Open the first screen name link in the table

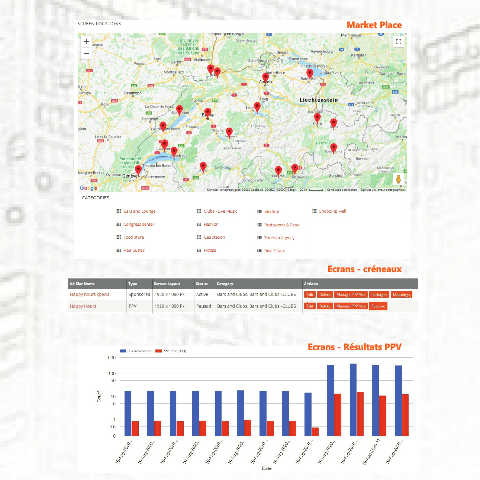coord(89,294)
